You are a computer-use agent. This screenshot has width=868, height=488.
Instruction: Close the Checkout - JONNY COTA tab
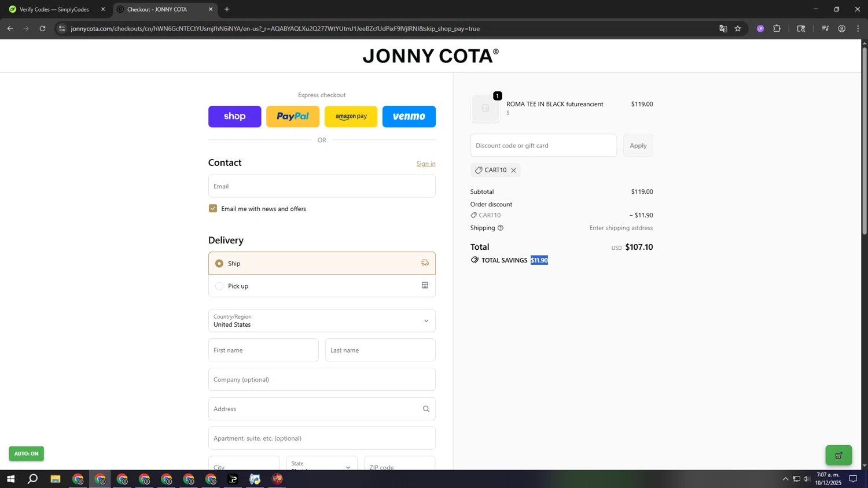pos(211,9)
